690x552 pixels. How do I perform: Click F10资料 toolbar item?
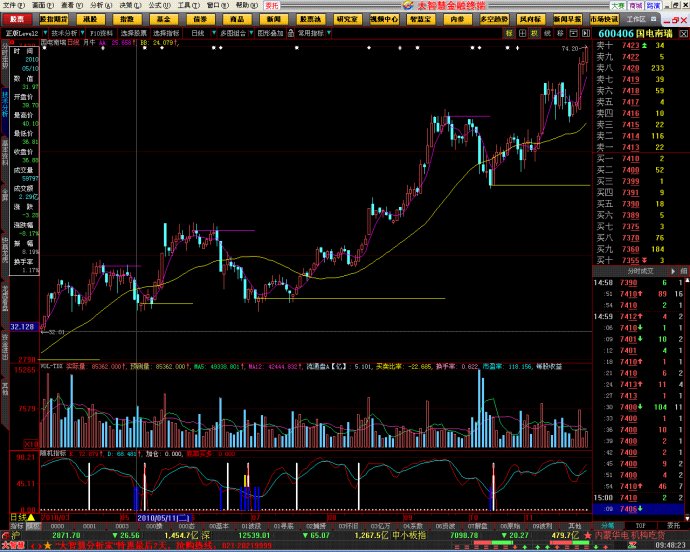[x=102, y=33]
